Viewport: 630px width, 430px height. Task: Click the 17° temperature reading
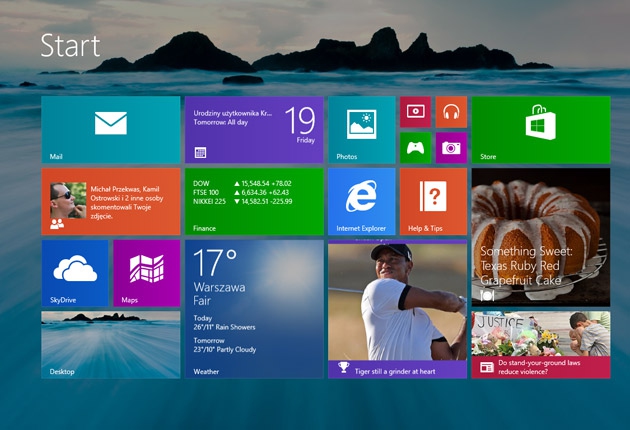(215, 263)
